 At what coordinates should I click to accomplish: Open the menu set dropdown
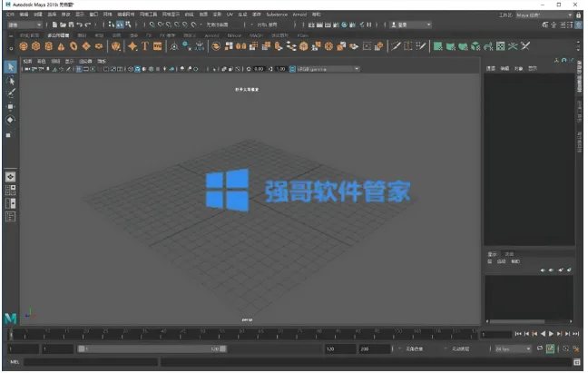click(24, 25)
